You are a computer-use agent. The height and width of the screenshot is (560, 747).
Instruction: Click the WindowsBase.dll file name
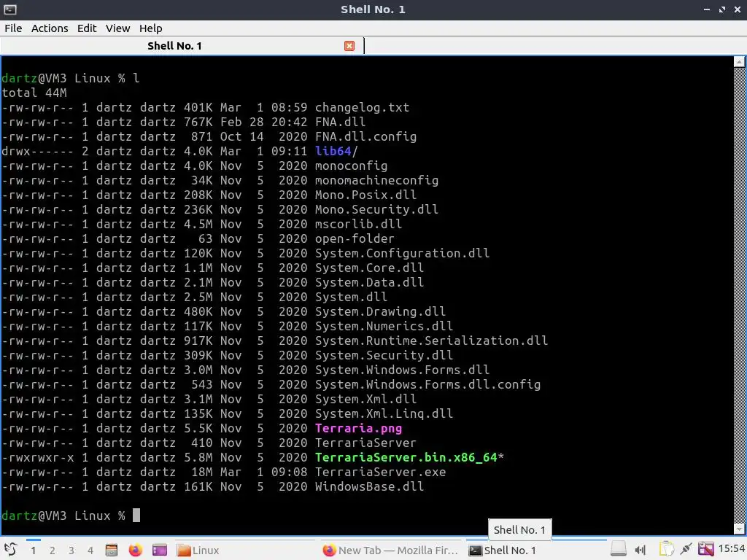coord(369,486)
